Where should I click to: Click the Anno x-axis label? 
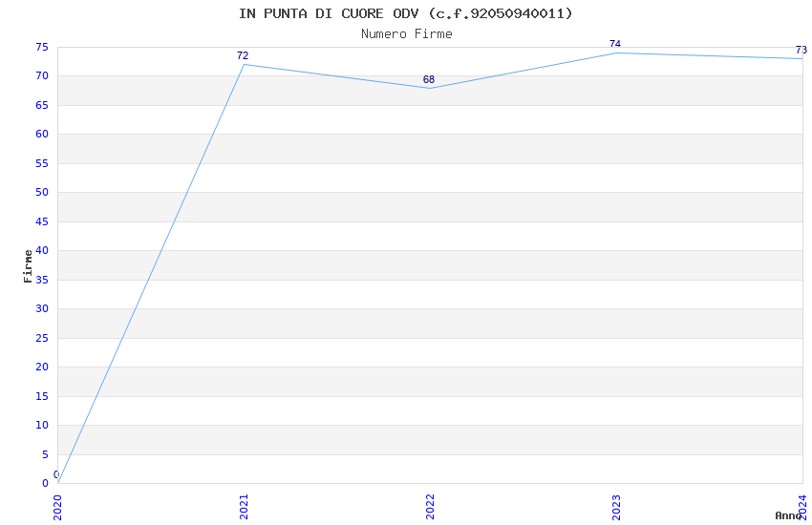(x=787, y=515)
